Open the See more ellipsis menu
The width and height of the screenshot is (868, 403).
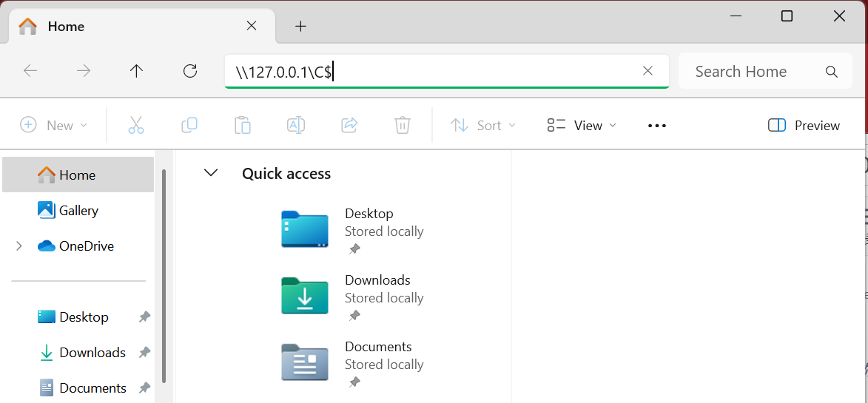tap(657, 126)
